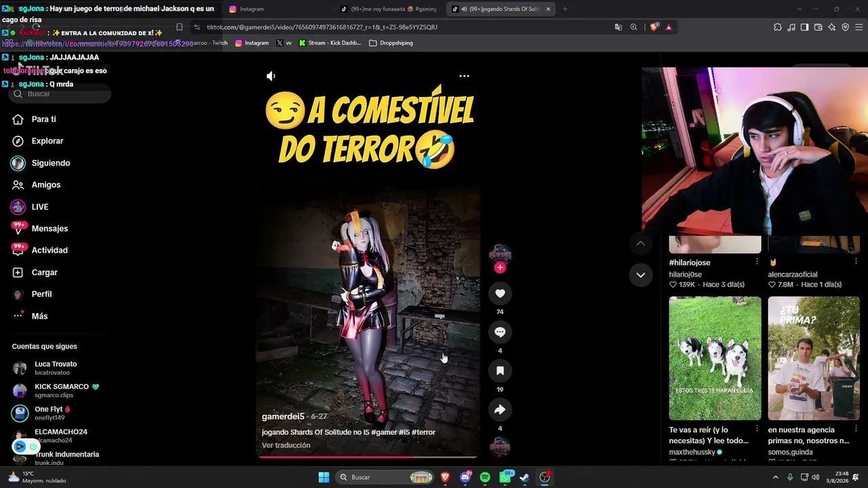Open the Actividad notifications
Image resolution: width=868 pixels, height=488 pixels.
coord(50,250)
